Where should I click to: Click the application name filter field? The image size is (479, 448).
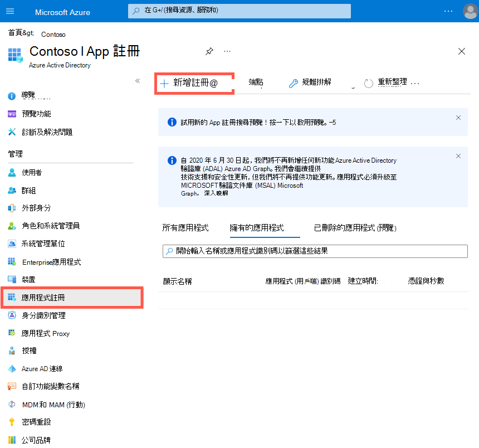315,251
